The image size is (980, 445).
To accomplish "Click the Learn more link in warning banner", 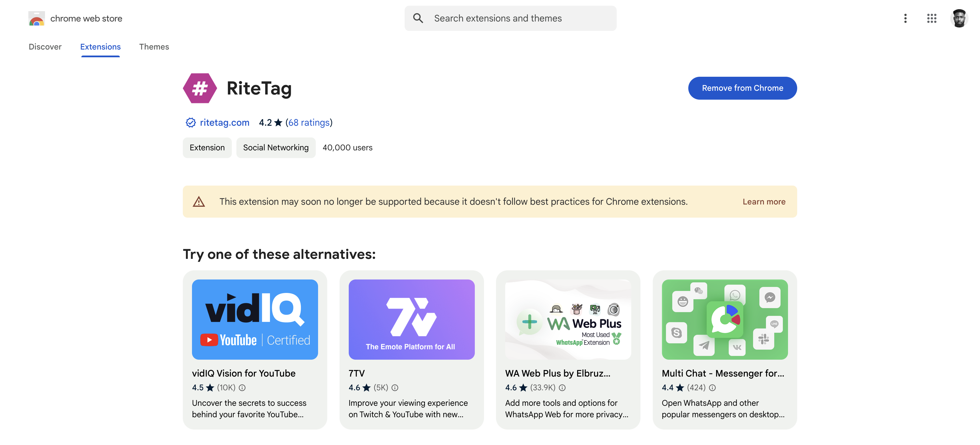I will point(764,201).
